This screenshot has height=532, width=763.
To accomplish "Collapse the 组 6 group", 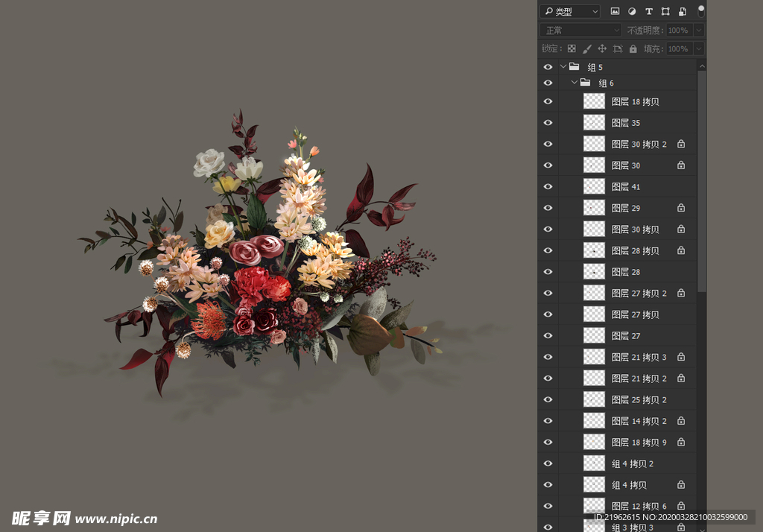I will tap(574, 83).
